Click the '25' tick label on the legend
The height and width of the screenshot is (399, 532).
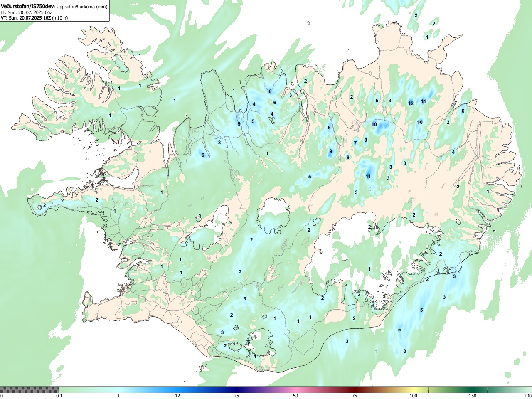(236, 396)
